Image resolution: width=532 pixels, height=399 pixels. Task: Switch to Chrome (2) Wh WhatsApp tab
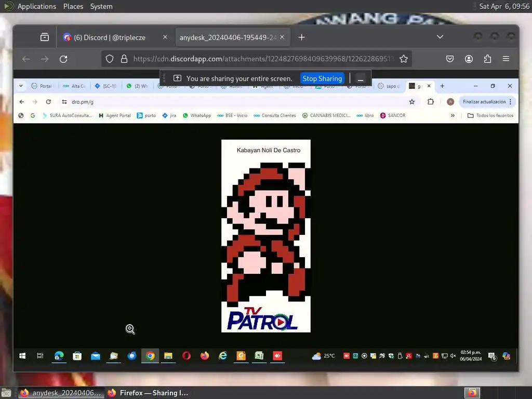click(138, 86)
